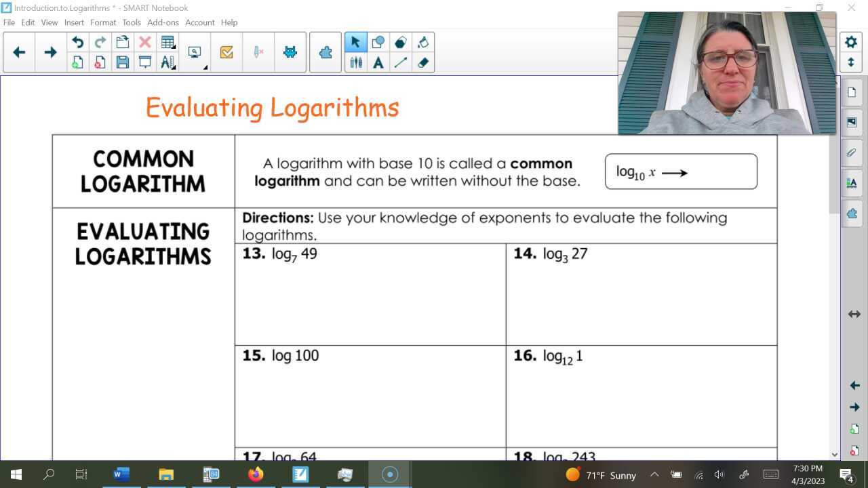Screen dimensions: 868x488
Task: Open the Attachments paperclip panel
Action: click(852, 152)
